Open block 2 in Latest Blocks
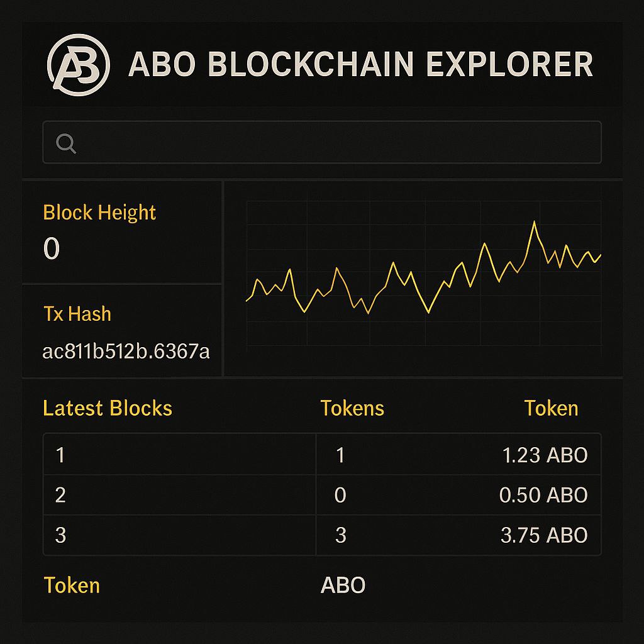 60,494
